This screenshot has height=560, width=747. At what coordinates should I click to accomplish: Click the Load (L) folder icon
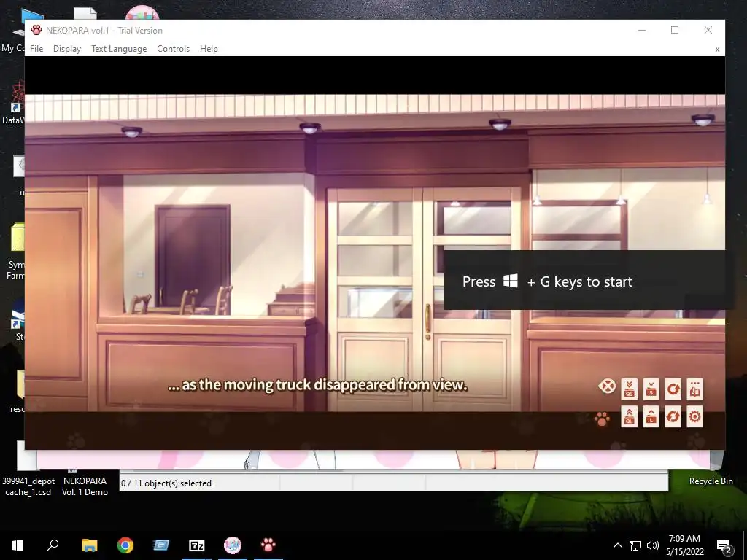pyautogui.click(x=651, y=416)
